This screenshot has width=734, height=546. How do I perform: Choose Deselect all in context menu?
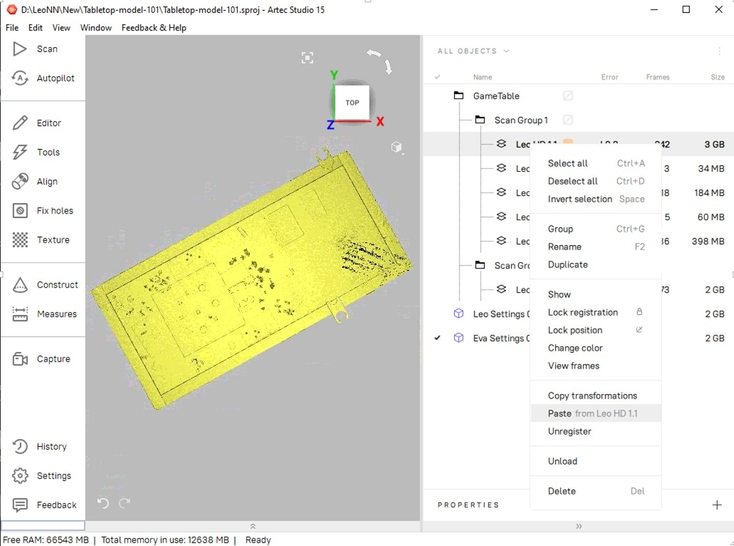pyautogui.click(x=595, y=181)
